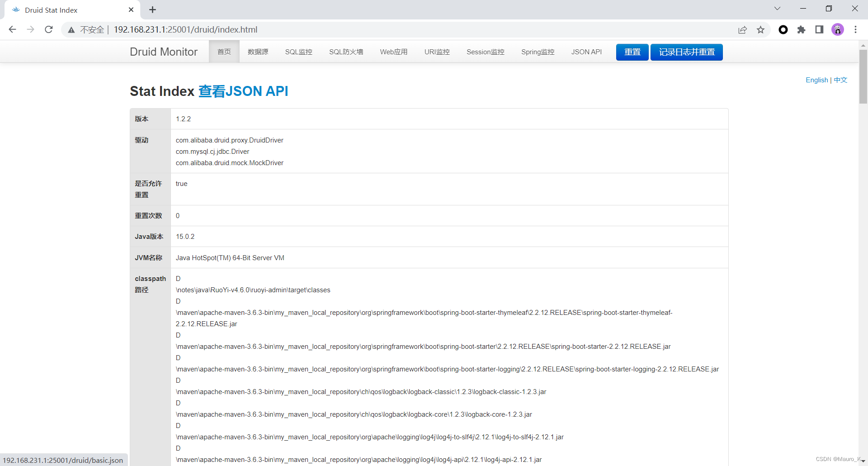Select version value 1.2.2

183,119
